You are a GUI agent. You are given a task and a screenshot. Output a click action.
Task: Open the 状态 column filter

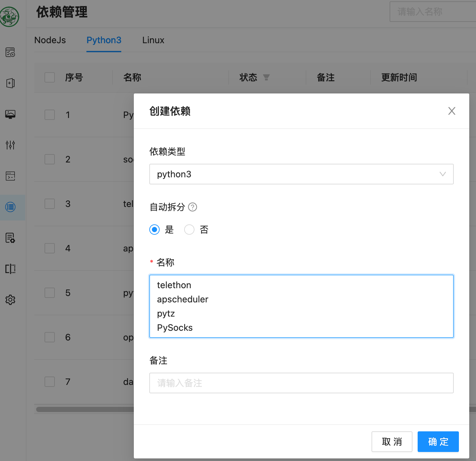click(266, 77)
